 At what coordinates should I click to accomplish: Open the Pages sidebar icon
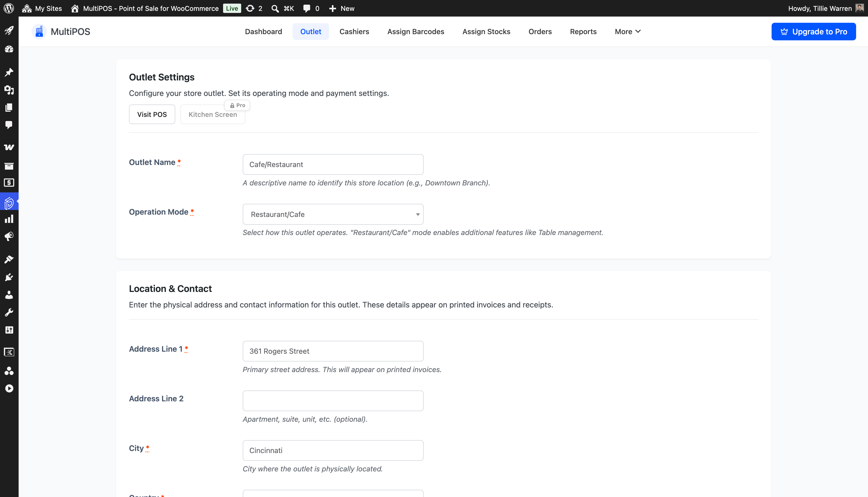[x=9, y=108]
